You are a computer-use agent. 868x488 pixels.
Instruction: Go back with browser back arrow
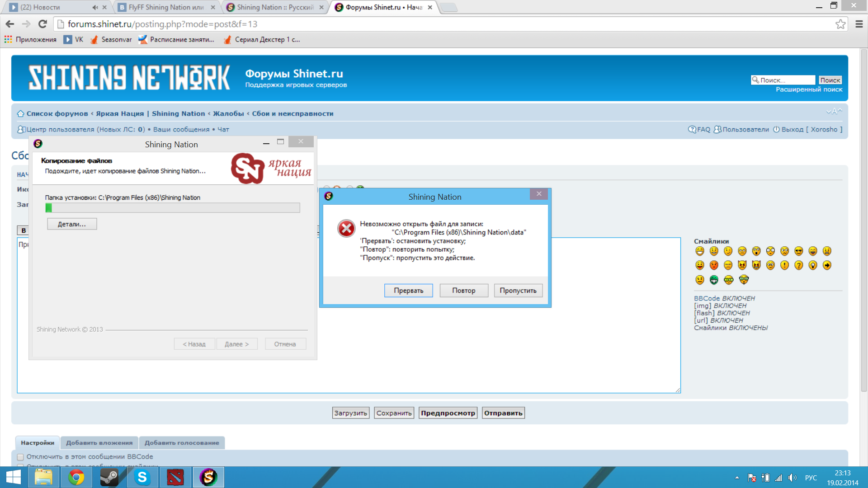pos(10,24)
